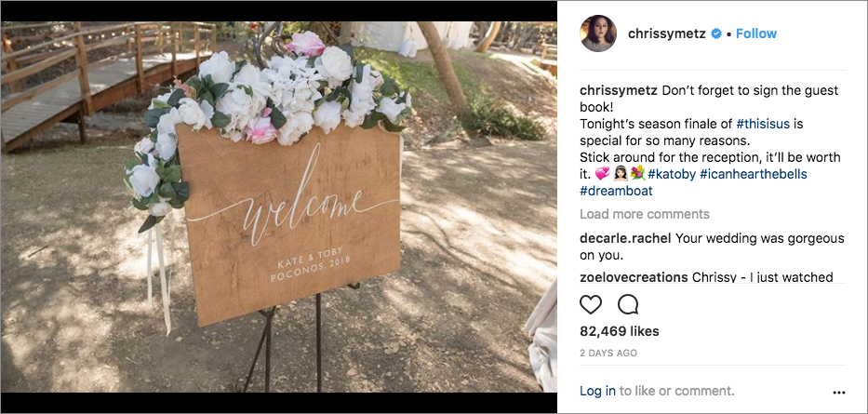View the 82,469 likes list
The height and width of the screenshot is (414, 868).
click(x=620, y=331)
